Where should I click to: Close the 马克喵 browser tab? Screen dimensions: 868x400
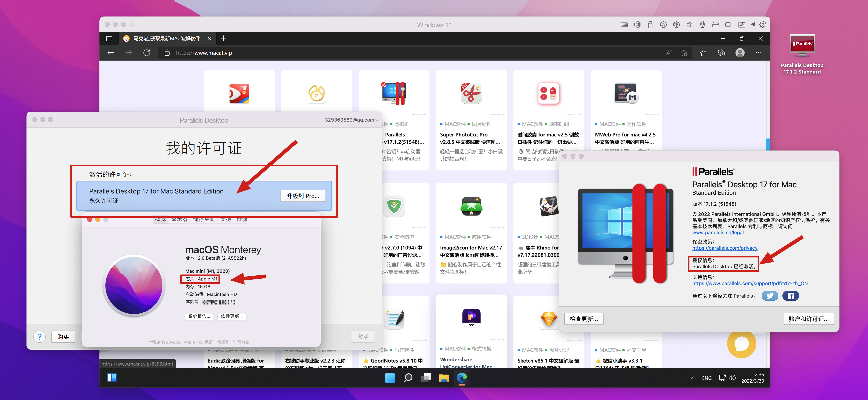click(210, 38)
